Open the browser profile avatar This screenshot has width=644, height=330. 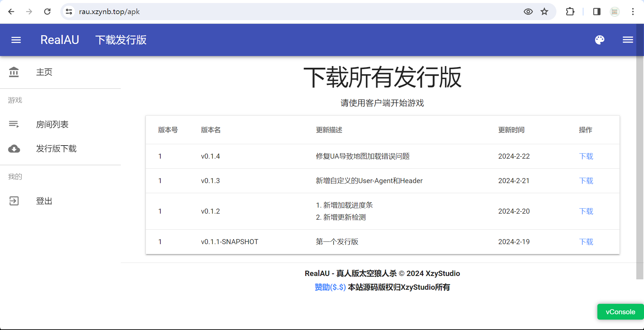coord(615,12)
